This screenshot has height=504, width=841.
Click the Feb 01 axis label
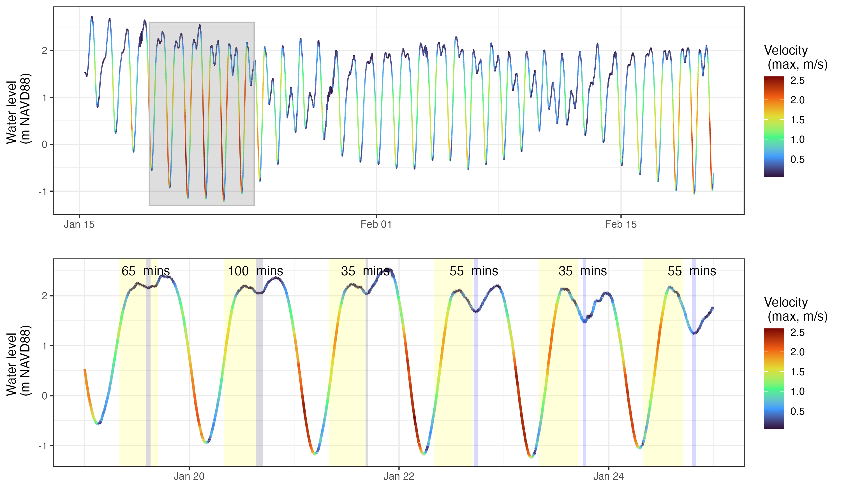pos(376,225)
